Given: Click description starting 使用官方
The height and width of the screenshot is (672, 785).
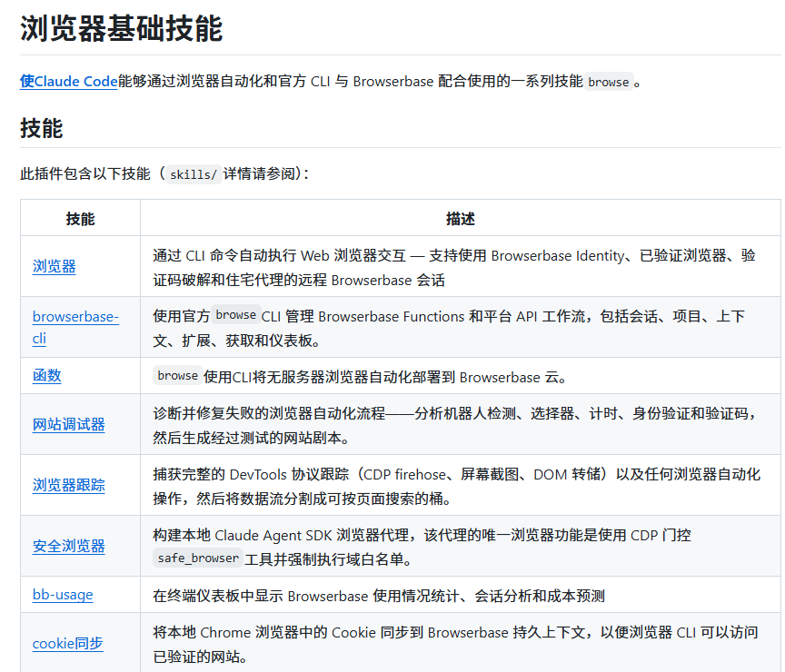Looking at the screenshot, I should pos(449,328).
